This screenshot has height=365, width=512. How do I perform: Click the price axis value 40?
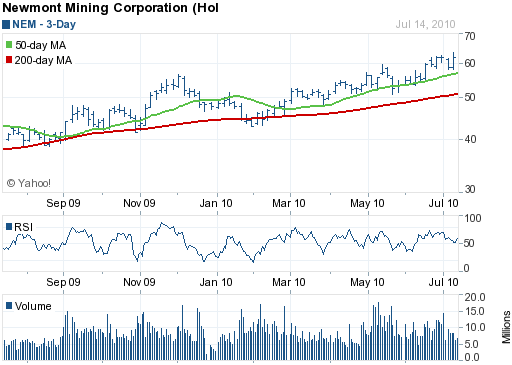tap(470, 139)
